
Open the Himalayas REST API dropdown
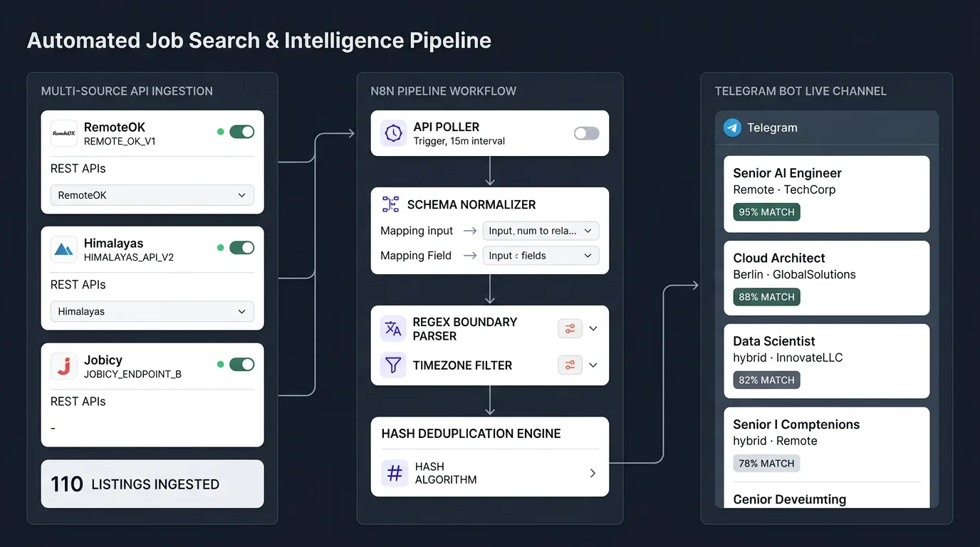[x=152, y=311]
